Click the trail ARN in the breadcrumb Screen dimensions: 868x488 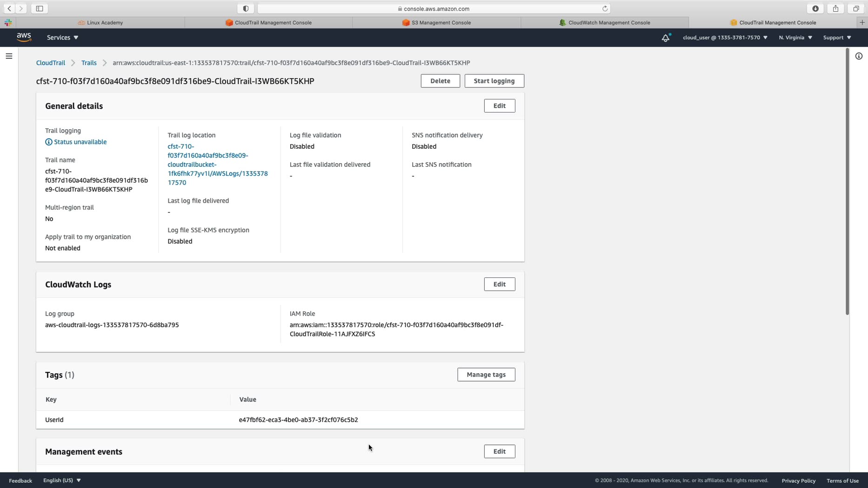(291, 63)
